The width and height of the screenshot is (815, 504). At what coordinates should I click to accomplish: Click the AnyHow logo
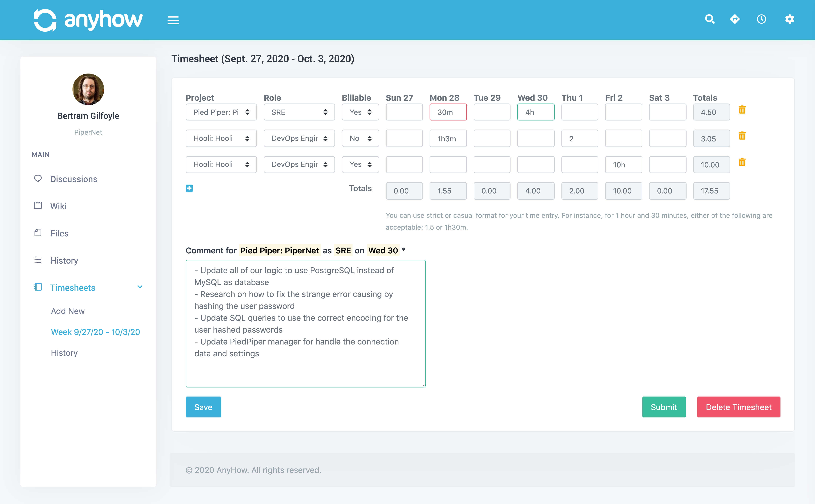pos(88,19)
